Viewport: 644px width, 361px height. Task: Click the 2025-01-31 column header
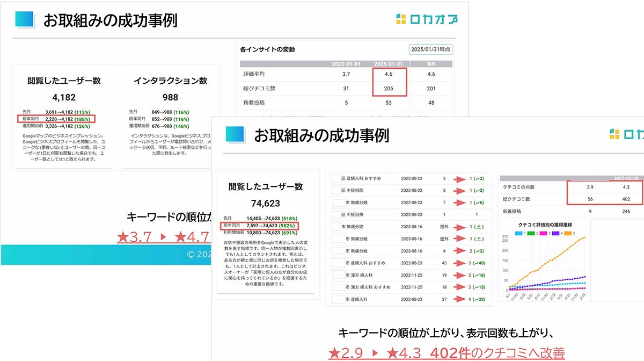click(389, 63)
